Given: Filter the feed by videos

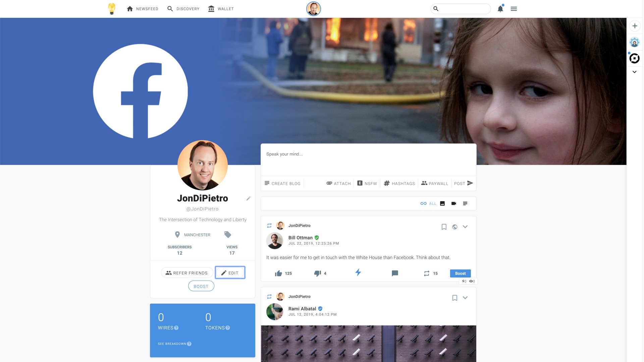Looking at the screenshot, I should tap(454, 203).
